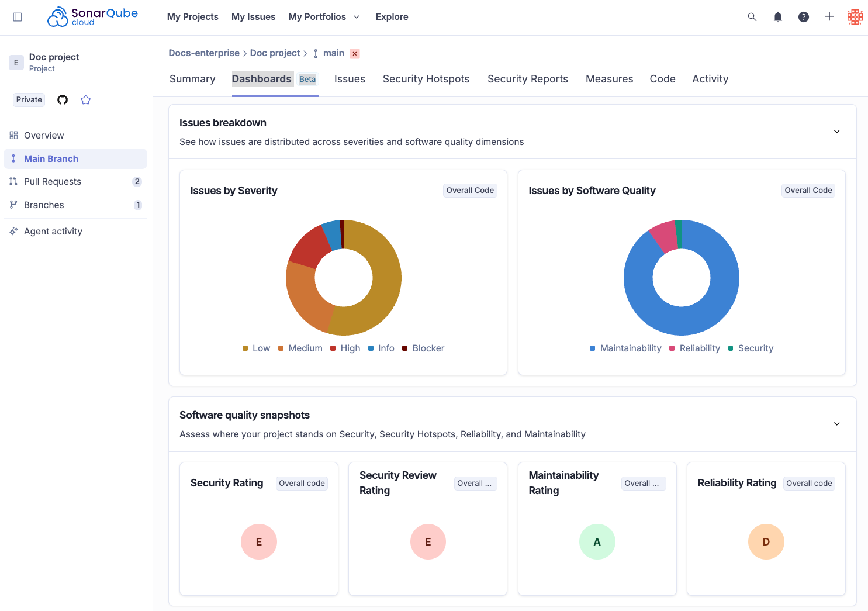The height and width of the screenshot is (611, 868).
Task: Collapse the Issues breakdown section
Action: coord(836,132)
